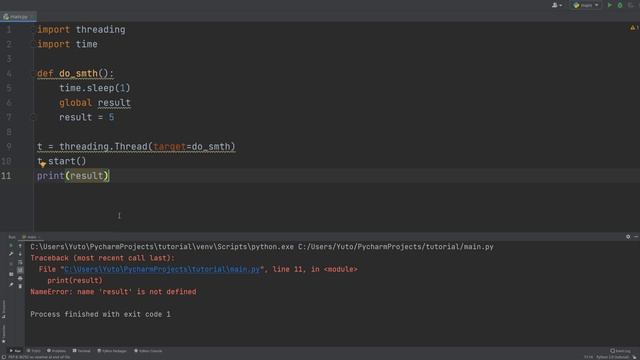Click the 'print(result)' line in console traceback
640x360 pixels.
point(75,280)
